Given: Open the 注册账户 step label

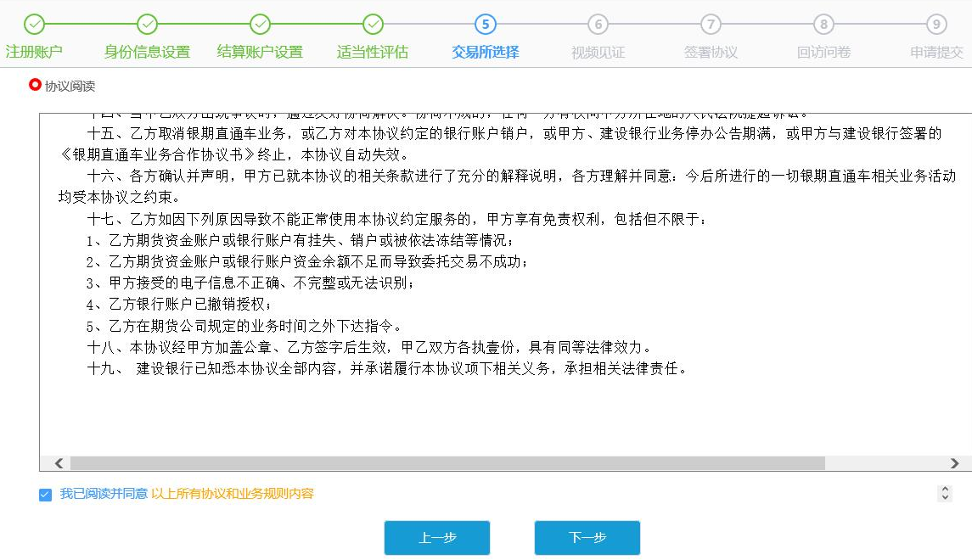Looking at the screenshot, I should click(x=34, y=52).
